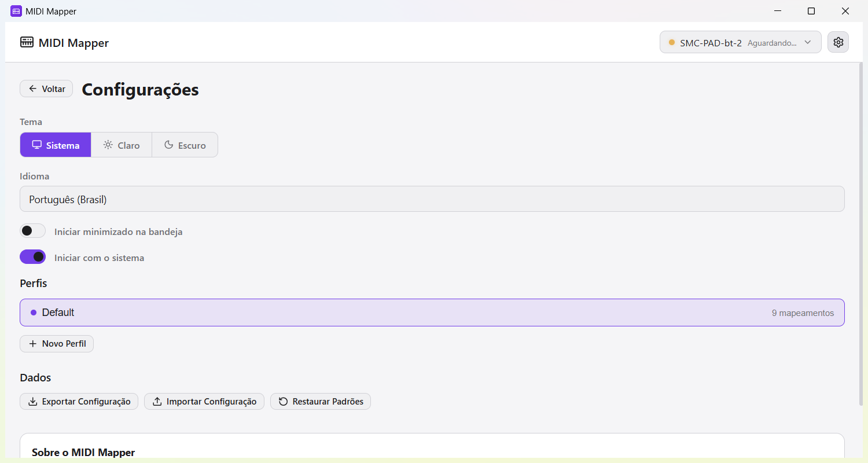This screenshot has width=868, height=463.
Task: Click Restaurar Padrões button
Action: pos(321,401)
